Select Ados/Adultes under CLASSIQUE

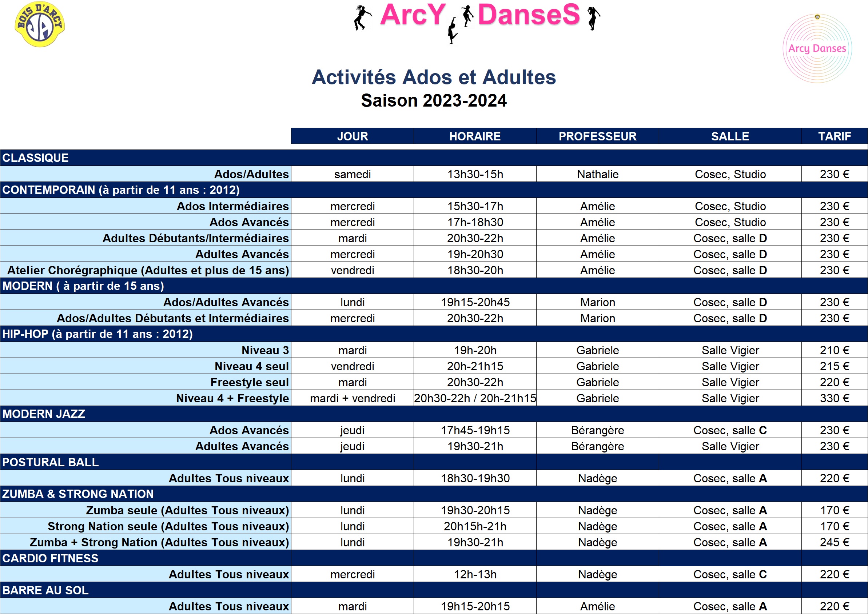point(146,174)
